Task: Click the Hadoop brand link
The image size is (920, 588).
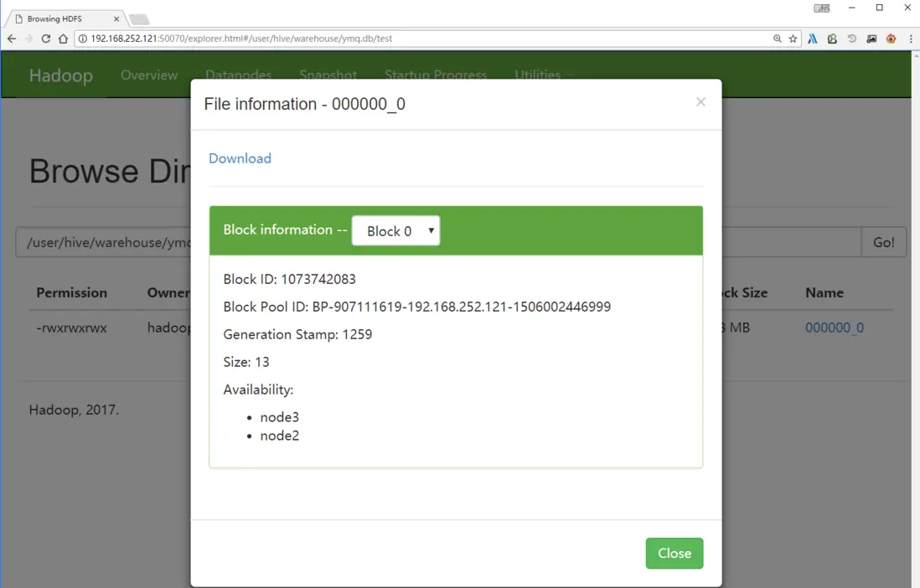Action: [61, 75]
